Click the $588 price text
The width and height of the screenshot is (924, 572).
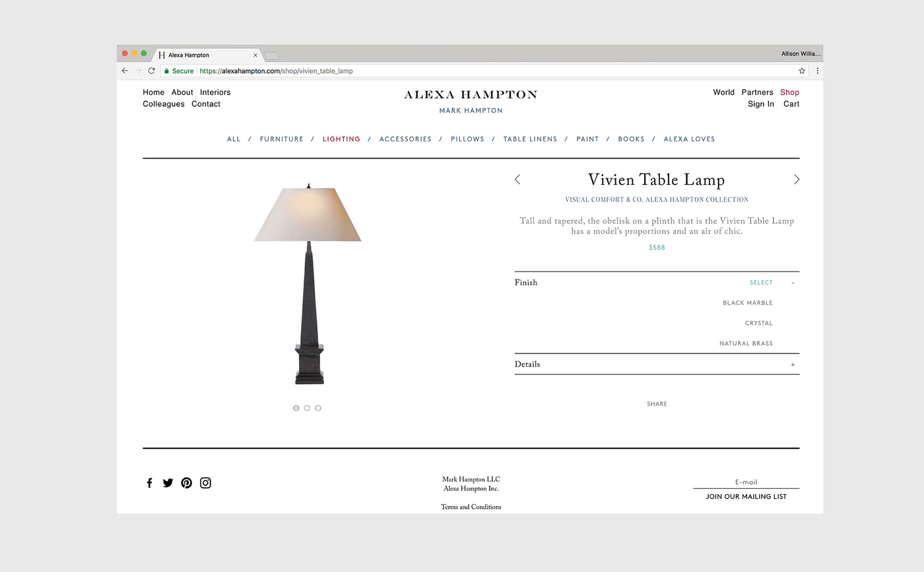coord(657,248)
